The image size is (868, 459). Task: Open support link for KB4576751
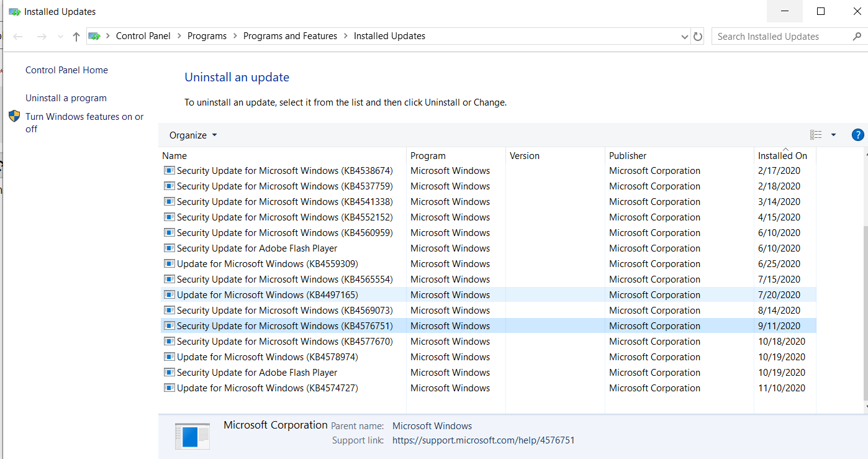pyautogui.click(x=484, y=440)
